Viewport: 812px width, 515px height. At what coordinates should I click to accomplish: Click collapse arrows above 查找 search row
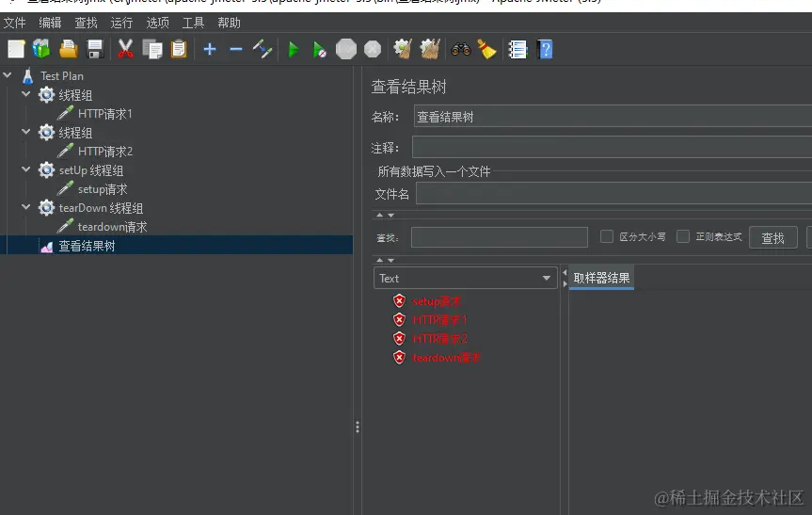pyautogui.click(x=385, y=215)
